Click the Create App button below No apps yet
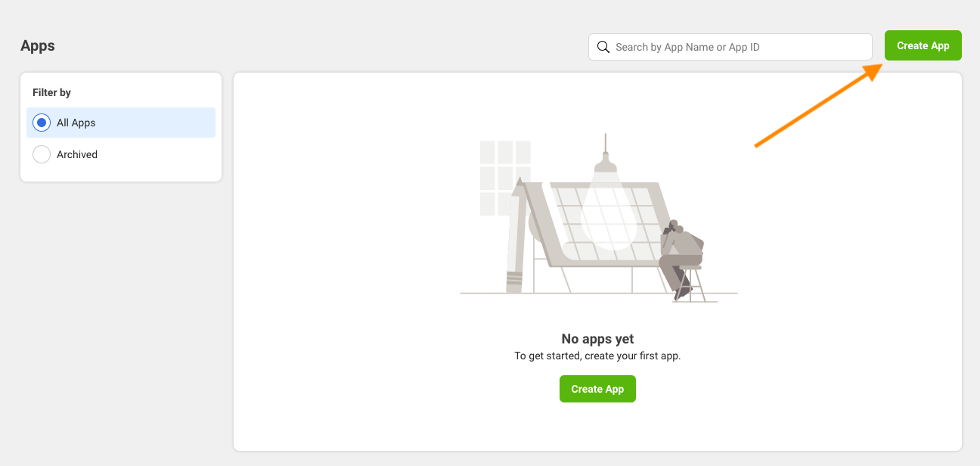980x466 pixels. pyautogui.click(x=597, y=389)
